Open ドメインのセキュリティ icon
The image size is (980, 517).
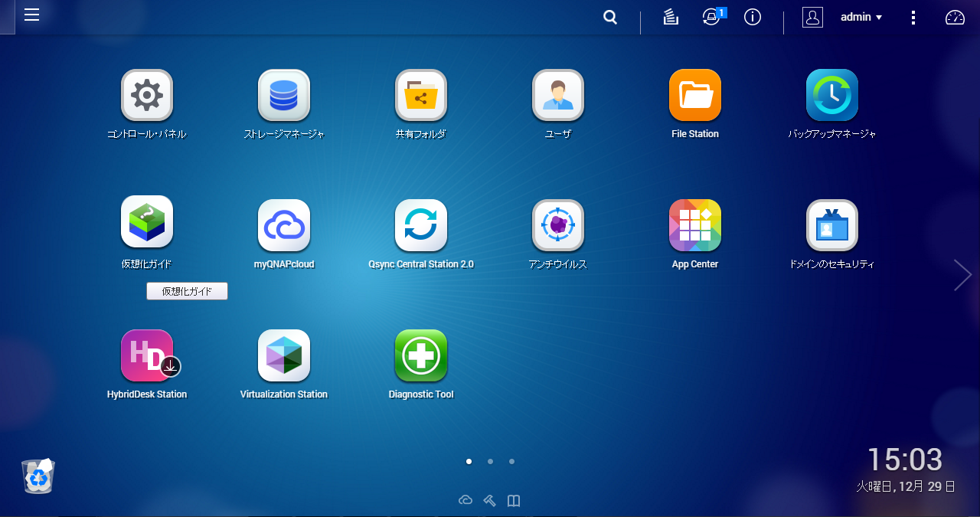point(832,225)
